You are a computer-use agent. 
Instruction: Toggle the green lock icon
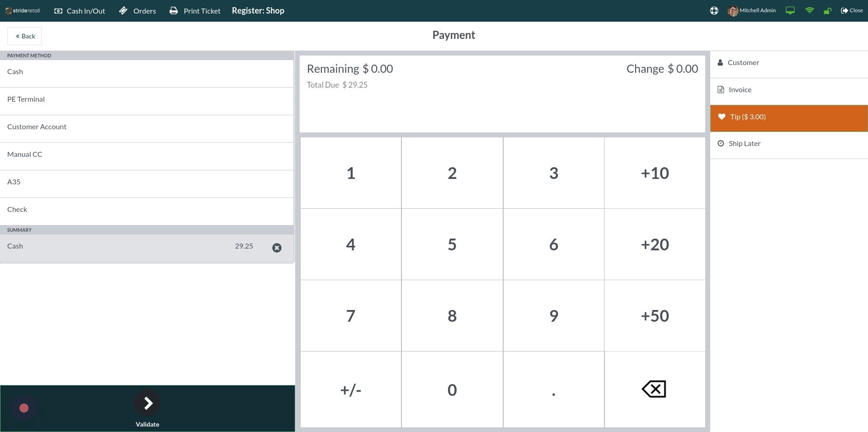coord(827,11)
